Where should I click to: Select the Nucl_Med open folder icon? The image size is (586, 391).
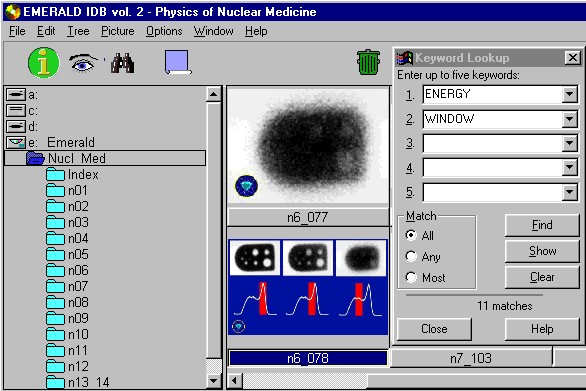[36, 158]
